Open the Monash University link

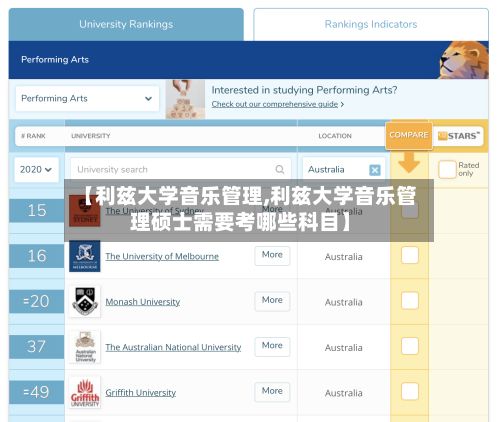143,302
